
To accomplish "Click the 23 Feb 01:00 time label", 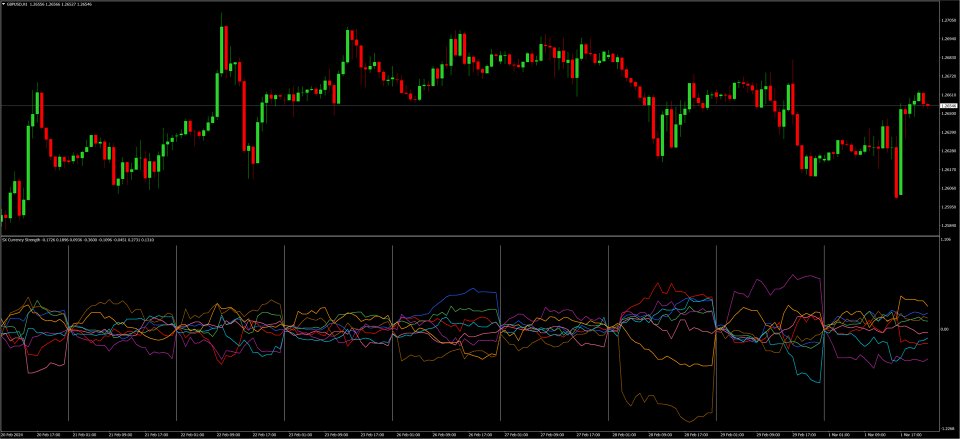I will 301,435.
